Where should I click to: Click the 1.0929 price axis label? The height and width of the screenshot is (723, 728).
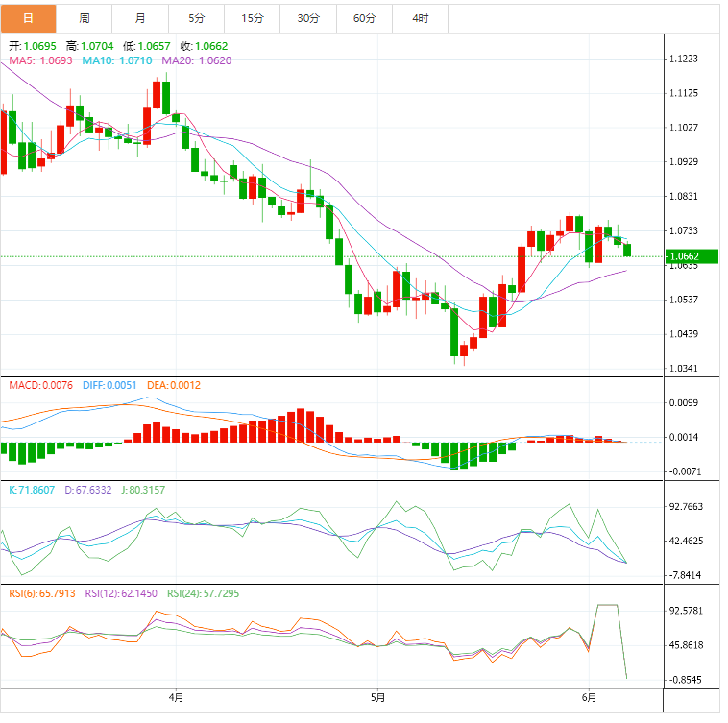coord(684,162)
